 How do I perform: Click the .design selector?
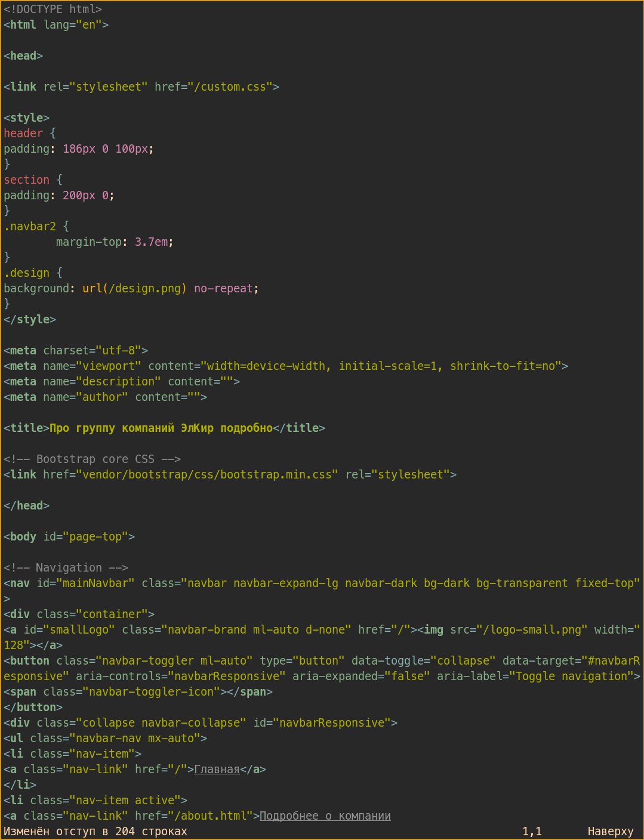[26, 273]
